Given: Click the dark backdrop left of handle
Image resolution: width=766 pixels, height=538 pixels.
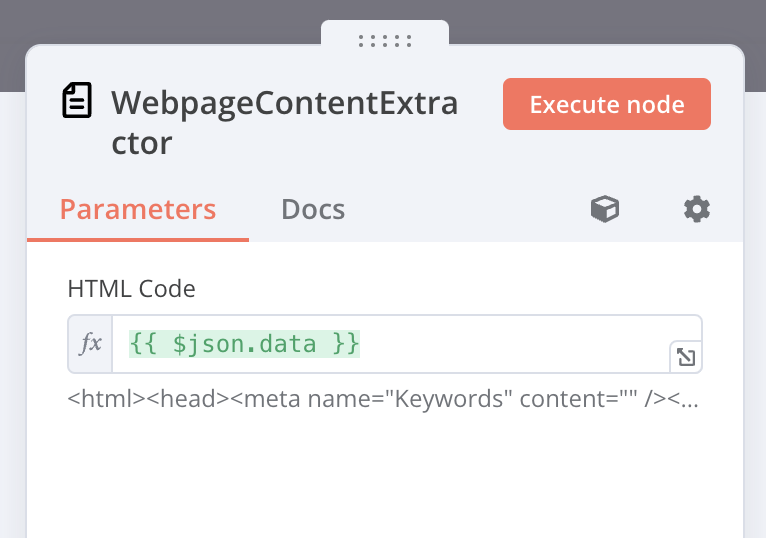Looking at the screenshot, I should point(160,22).
